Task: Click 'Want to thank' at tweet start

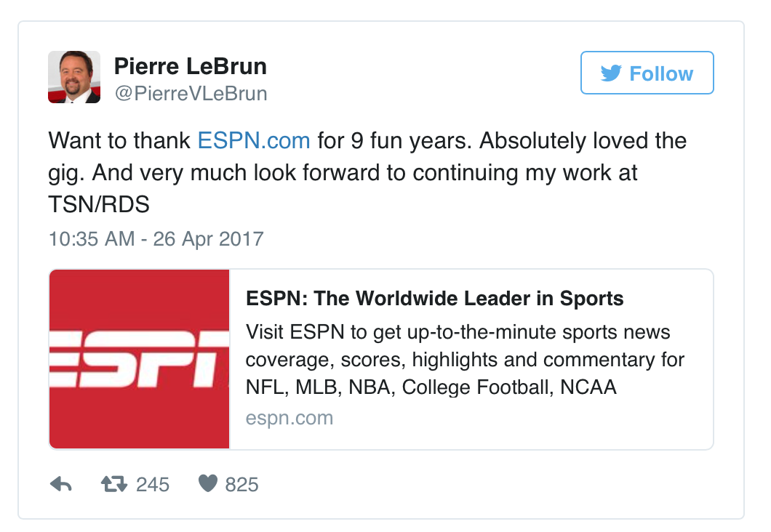Action: (119, 141)
